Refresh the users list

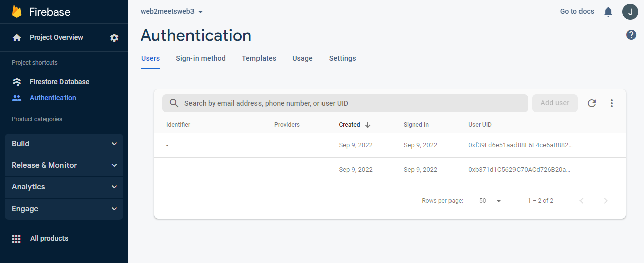pyautogui.click(x=592, y=103)
